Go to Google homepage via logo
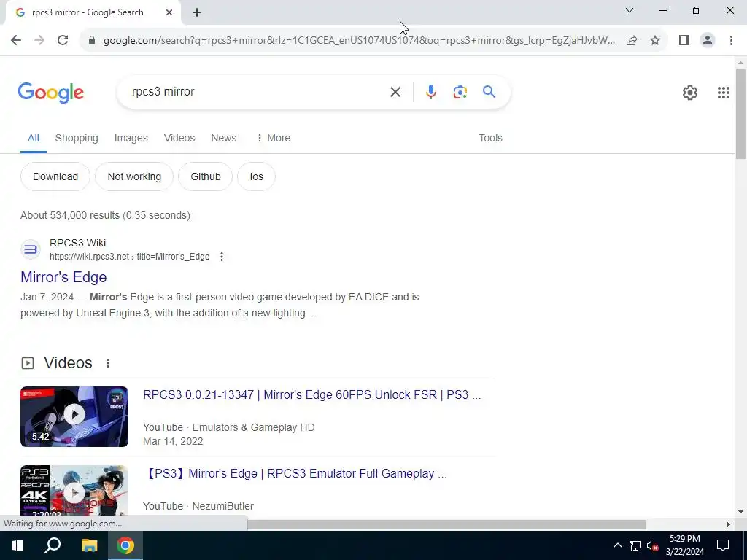The height and width of the screenshot is (560, 747). pyautogui.click(x=51, y=93)
